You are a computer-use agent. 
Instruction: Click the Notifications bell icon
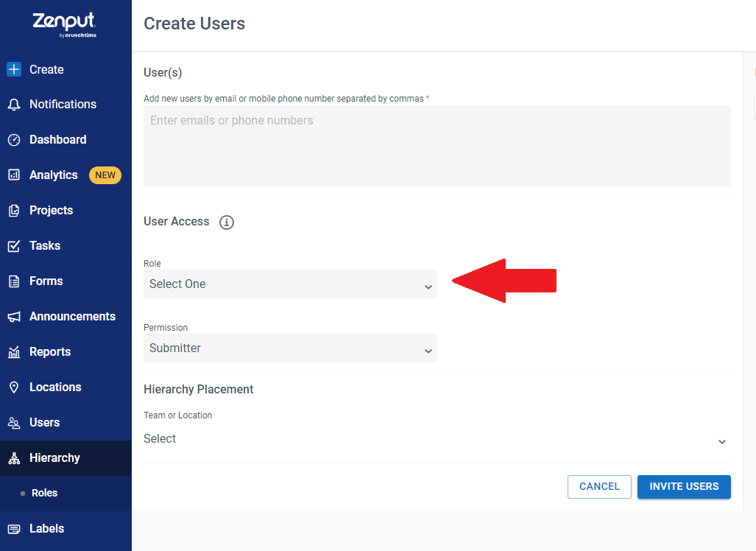[14, 105]
